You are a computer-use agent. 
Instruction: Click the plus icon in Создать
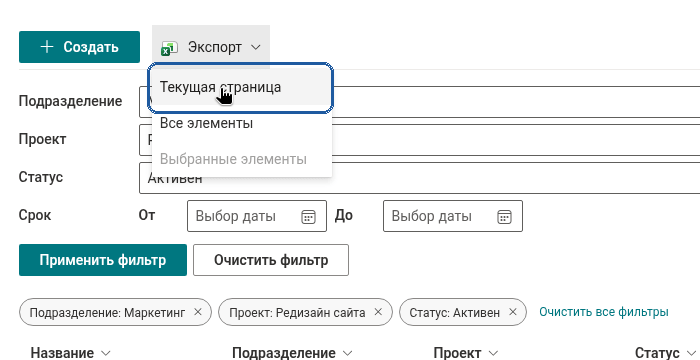(47, 47)
